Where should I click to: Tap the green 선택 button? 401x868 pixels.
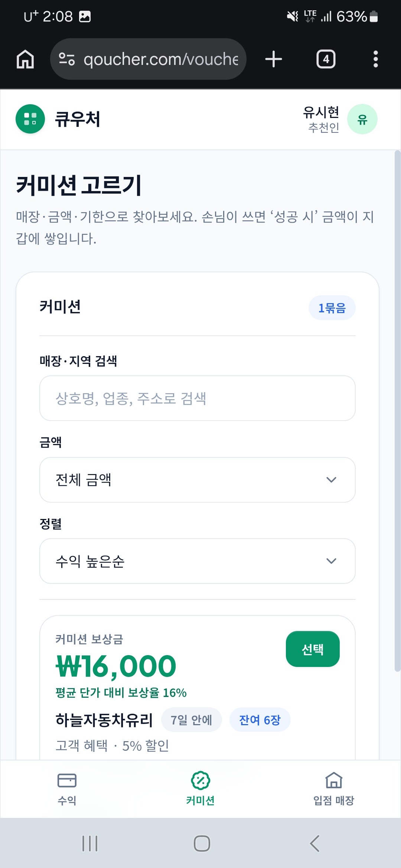coord(313,649)
